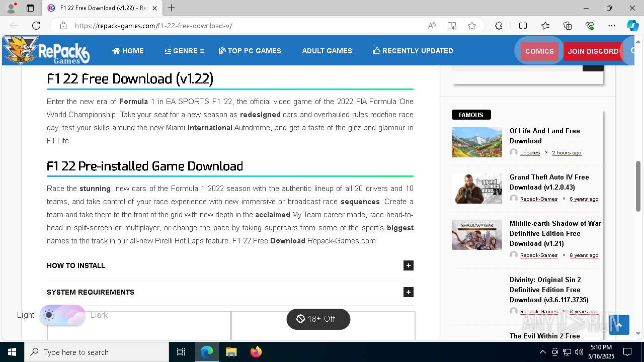Click the COMICS button
Viewport: 644px width, 362px height.
[x=539, y=51]
